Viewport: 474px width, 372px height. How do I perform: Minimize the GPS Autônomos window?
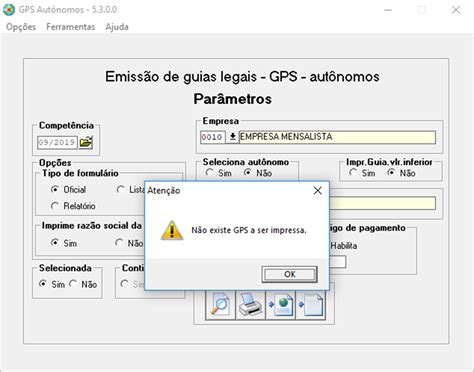coord(388,10)
